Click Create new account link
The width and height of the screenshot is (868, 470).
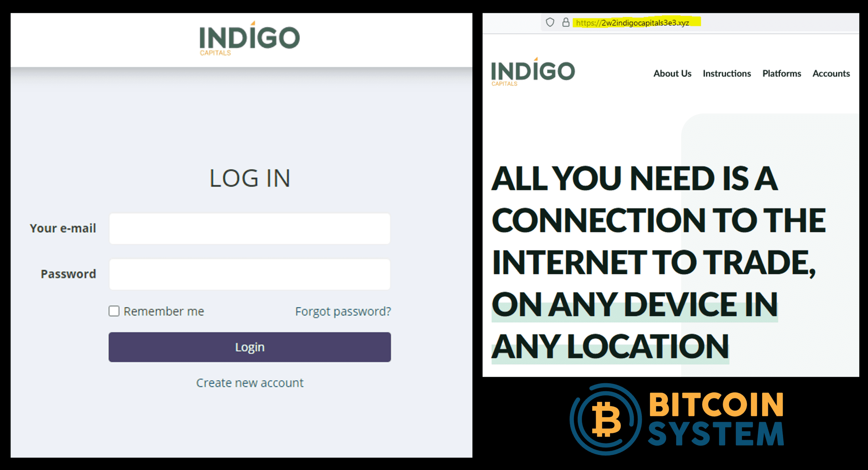click(x=250, y=382)
